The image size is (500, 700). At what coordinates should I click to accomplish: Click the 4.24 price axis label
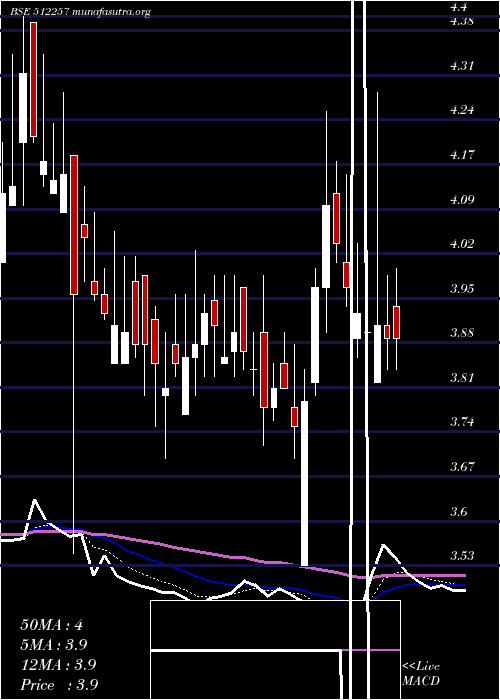pyautogui.click(x=462, y=110)
